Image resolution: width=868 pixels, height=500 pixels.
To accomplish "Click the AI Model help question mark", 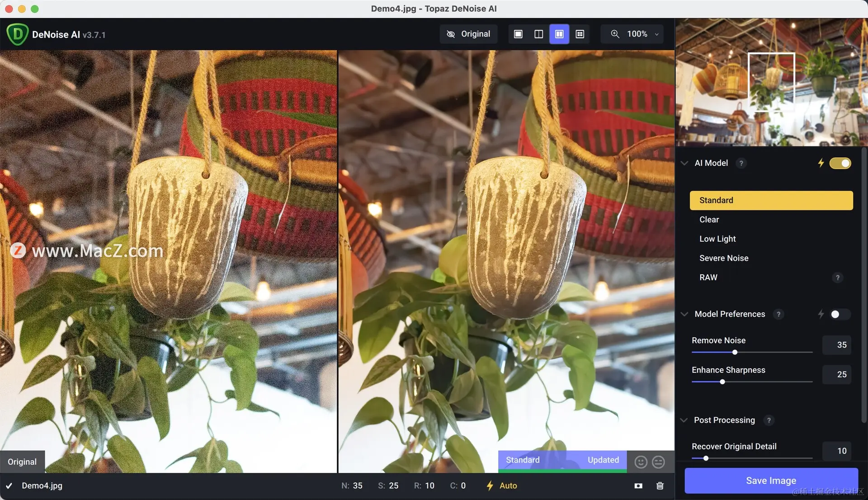I will [x=741, y=163].
